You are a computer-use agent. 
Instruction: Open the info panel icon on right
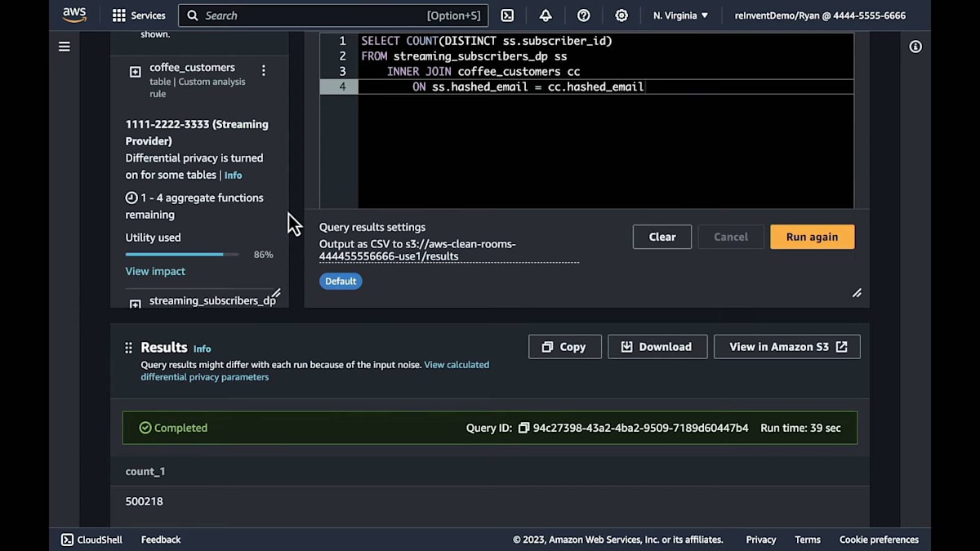(915, 47)
